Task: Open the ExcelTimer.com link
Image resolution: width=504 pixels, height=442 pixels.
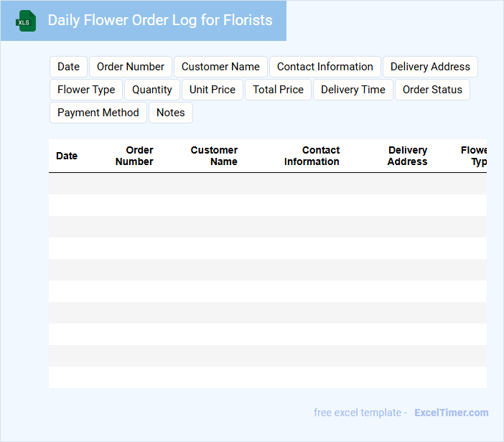Action: [452, 413]
